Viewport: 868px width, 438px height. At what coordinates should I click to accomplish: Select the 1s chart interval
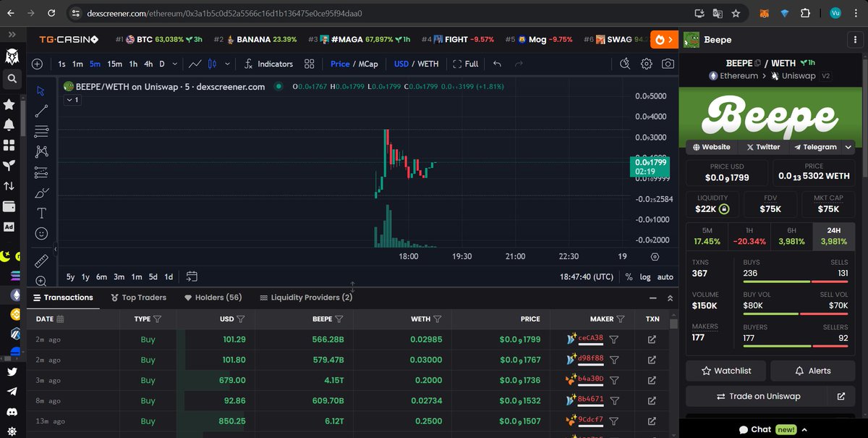62,64
